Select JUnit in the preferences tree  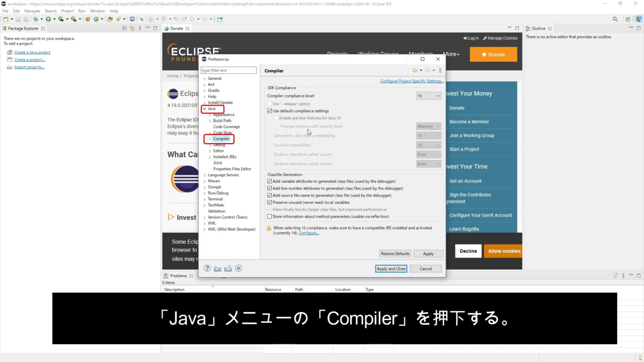pyautogui.click(x=217, y=163)
